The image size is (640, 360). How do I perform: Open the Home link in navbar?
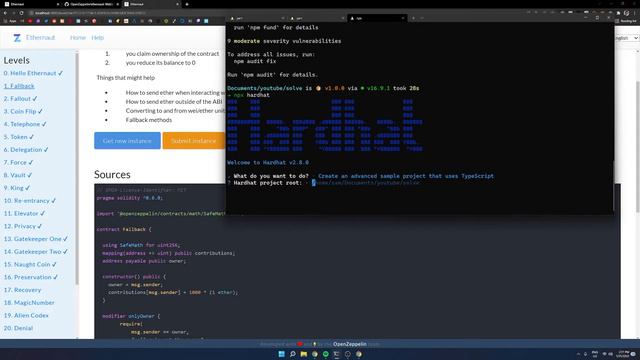[x=78, y=38]
